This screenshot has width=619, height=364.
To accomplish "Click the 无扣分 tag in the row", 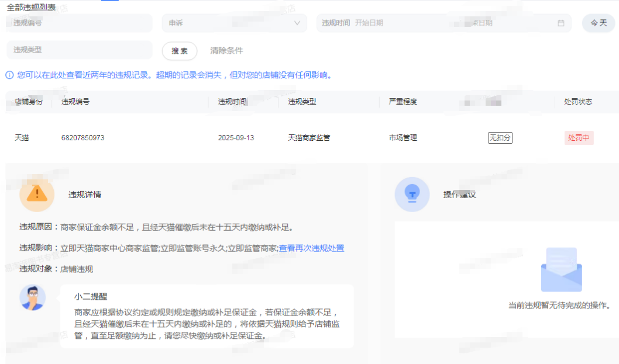I will click(500, 138).
